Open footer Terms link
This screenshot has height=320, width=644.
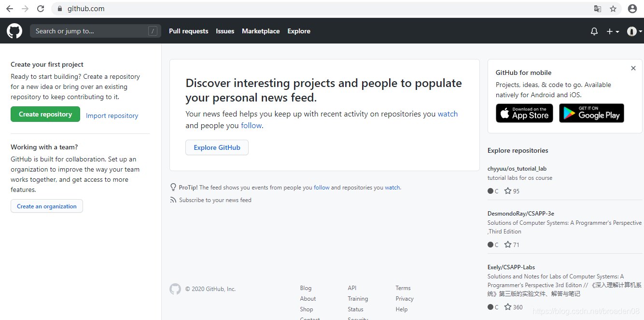(x=403, y=288)
